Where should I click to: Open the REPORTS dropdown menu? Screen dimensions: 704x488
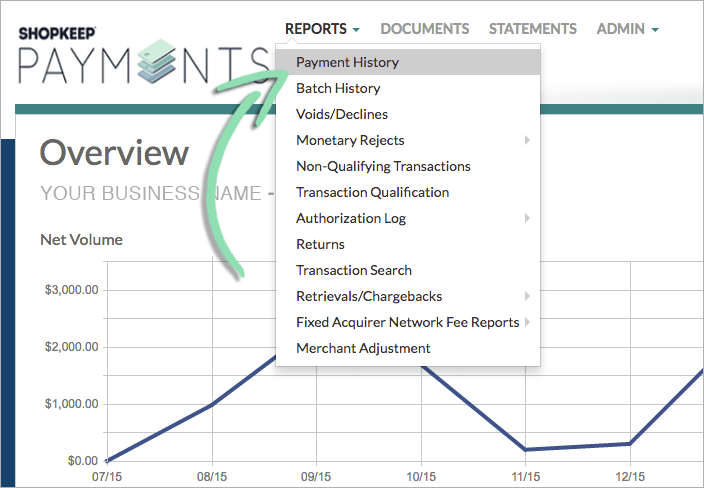(x=322, y=29)
